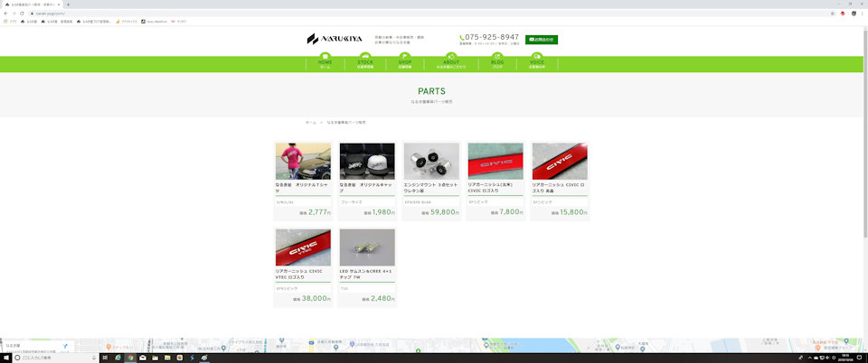This screenshot has width=868, height=363.
Task: Click the page vertical scrollbar
Action: [x=865, y=133]
